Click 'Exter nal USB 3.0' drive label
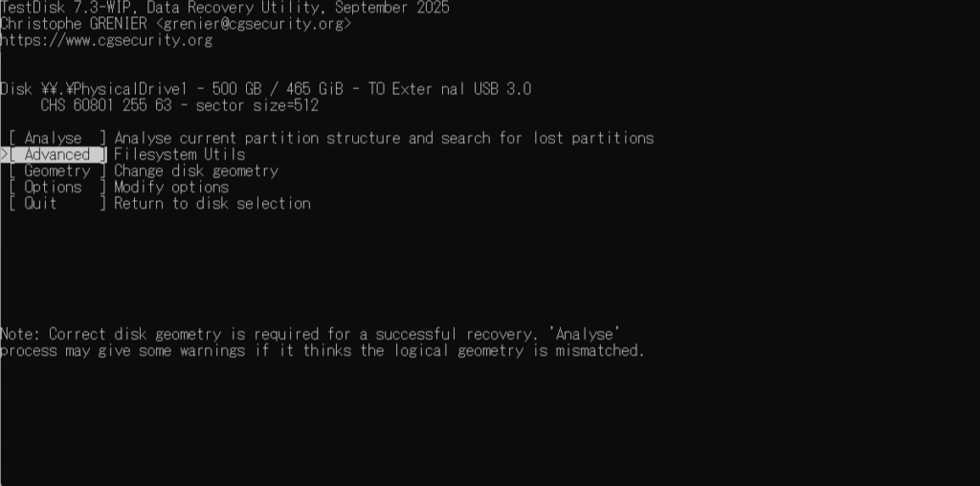 pos(462,89)
